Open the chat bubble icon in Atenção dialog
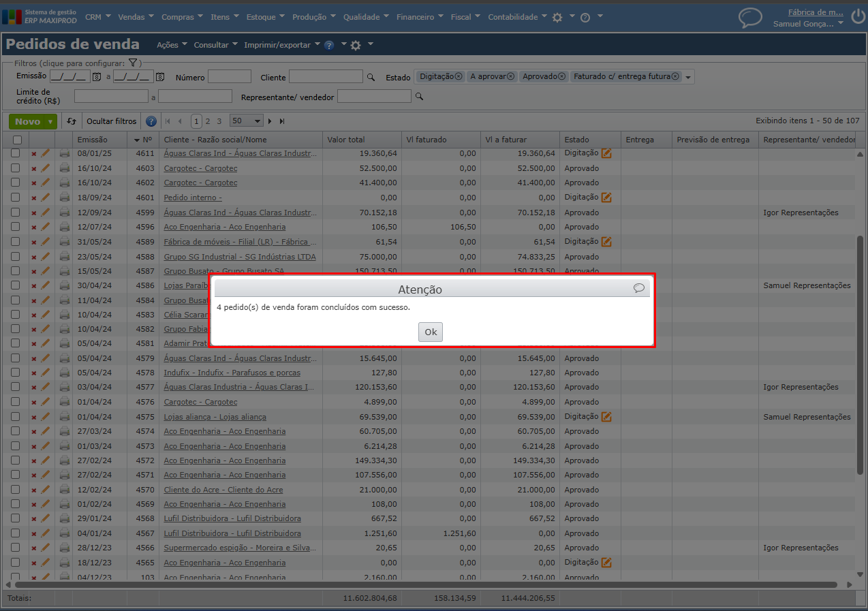Viewport: 868px width, 611px height. point(638,288)
